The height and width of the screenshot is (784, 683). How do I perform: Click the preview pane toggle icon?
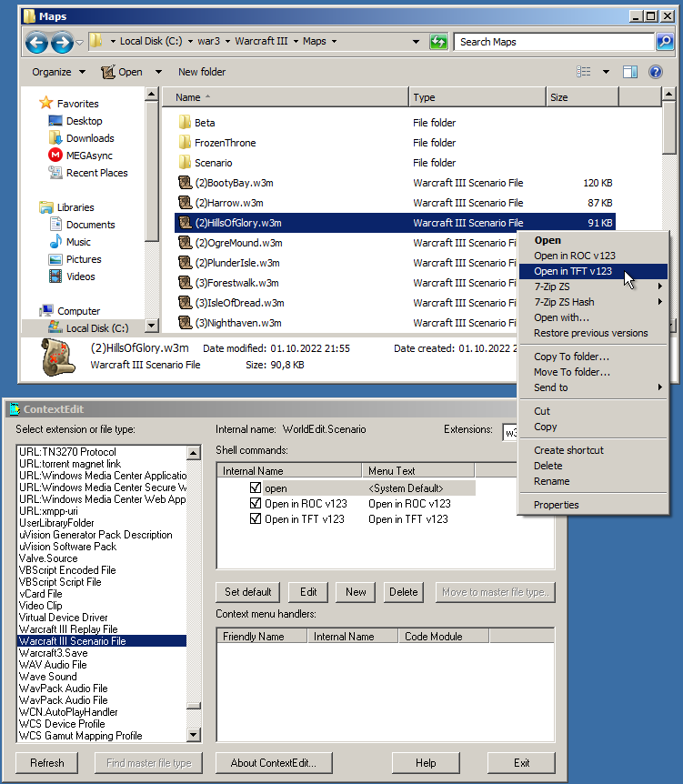click(630, 72)
